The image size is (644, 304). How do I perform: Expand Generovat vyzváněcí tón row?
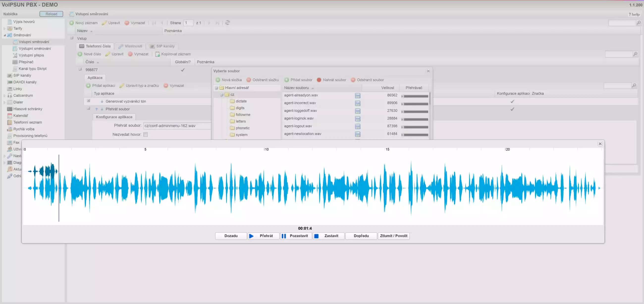point(88,101)
